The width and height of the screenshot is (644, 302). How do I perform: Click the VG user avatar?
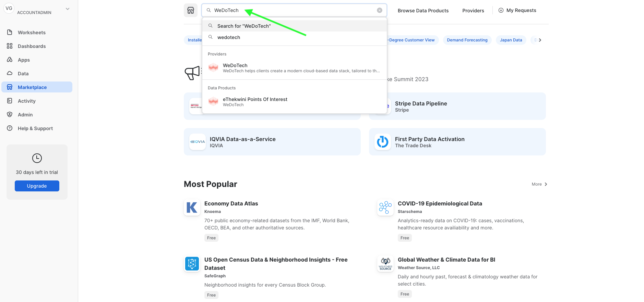pos(9,8)
